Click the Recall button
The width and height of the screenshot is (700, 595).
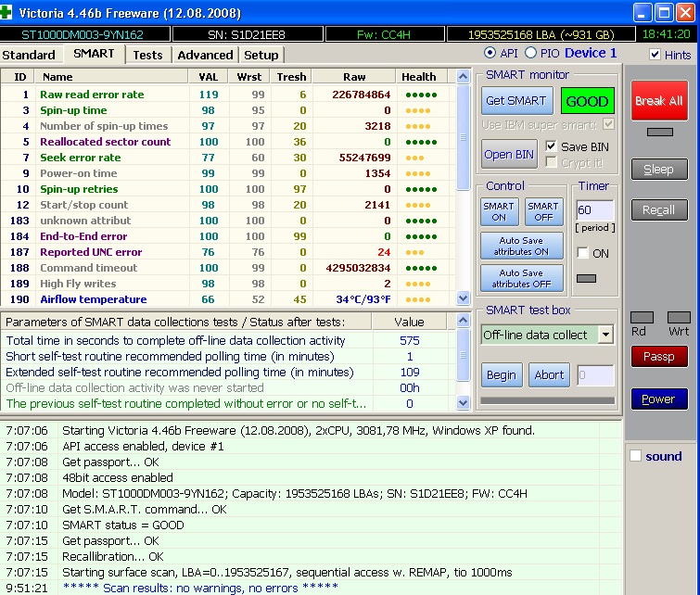click(659, 209)
